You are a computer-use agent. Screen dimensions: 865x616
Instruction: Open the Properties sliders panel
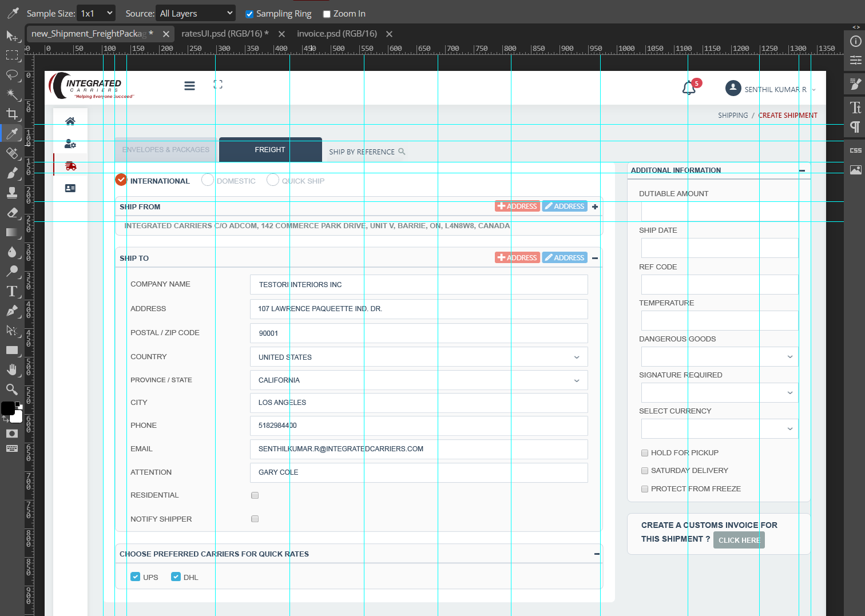click(x=855, y=60)
